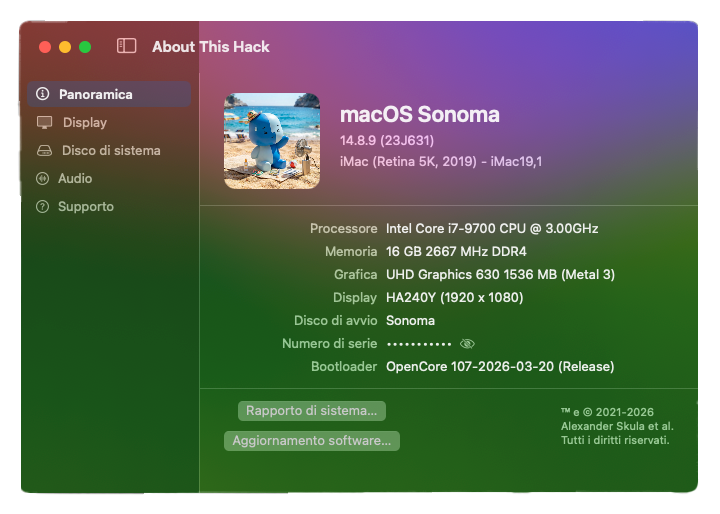Click the Audio speaker icon in sidebar

point(42,178)
